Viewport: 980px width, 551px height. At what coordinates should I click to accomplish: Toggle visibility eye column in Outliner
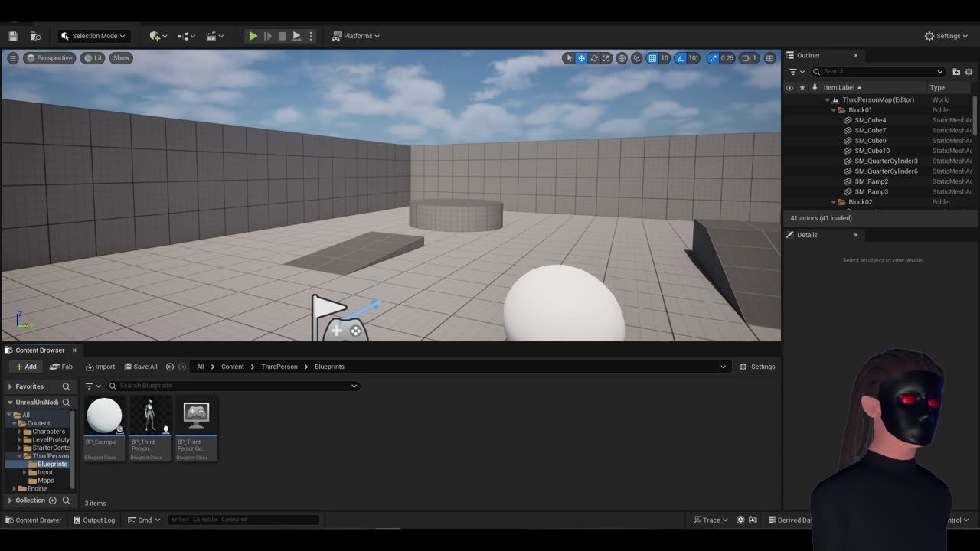(x=789, y=87)
